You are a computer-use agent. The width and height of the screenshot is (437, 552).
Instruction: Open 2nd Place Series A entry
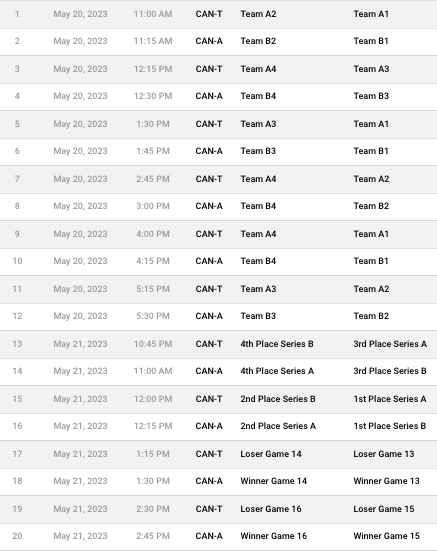(x=278, y=426)
